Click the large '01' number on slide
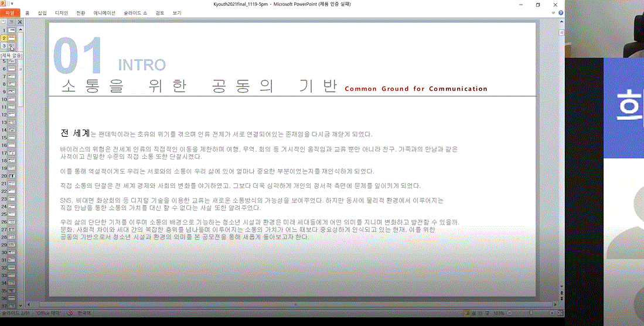The image size is (644, 326). click(77, 56)
